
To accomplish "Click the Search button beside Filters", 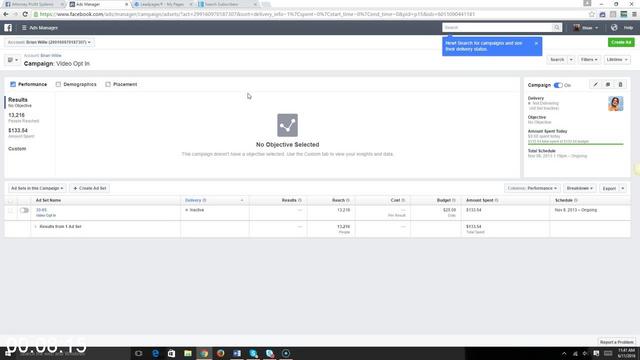I will pos(557,60).
